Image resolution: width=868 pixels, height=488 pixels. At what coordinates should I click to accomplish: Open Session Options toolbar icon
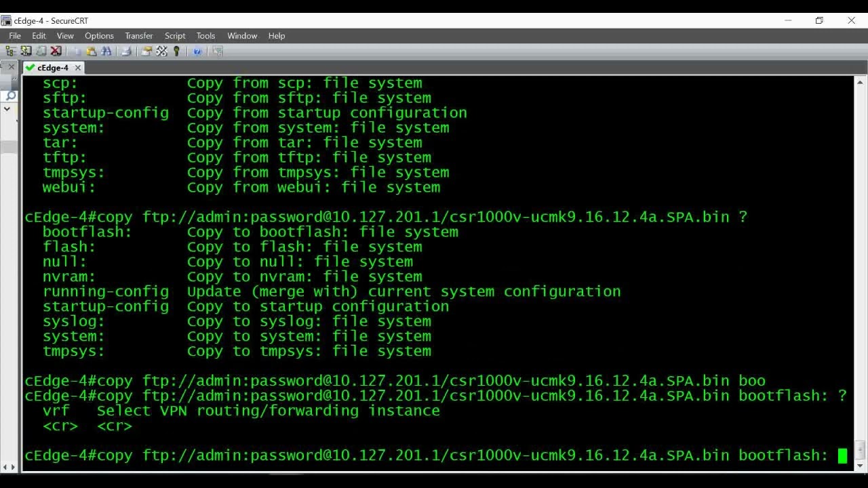point(146,51)
